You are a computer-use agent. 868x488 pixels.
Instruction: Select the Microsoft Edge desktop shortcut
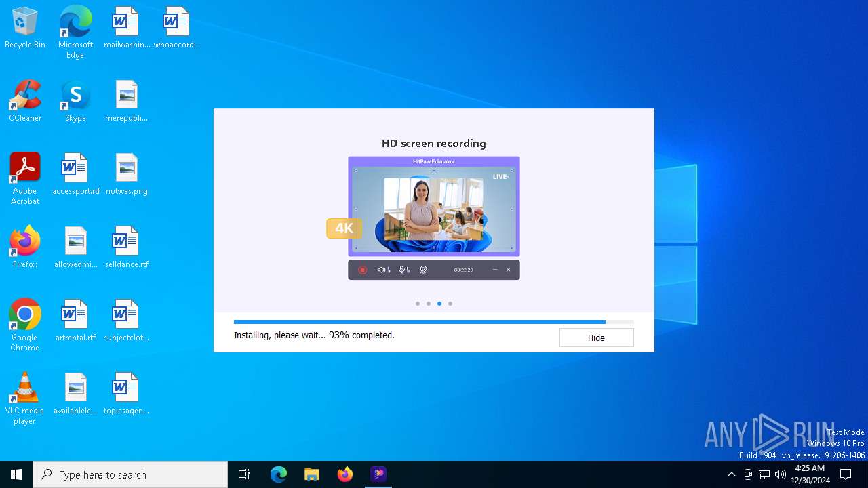click(x=75, y=32)
